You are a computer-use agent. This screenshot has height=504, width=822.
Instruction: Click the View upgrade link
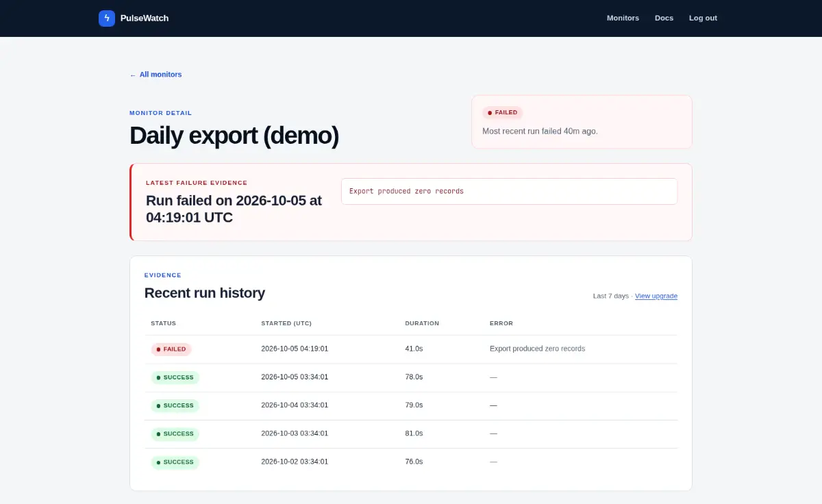pyautogui.click(x=656, y=297)
